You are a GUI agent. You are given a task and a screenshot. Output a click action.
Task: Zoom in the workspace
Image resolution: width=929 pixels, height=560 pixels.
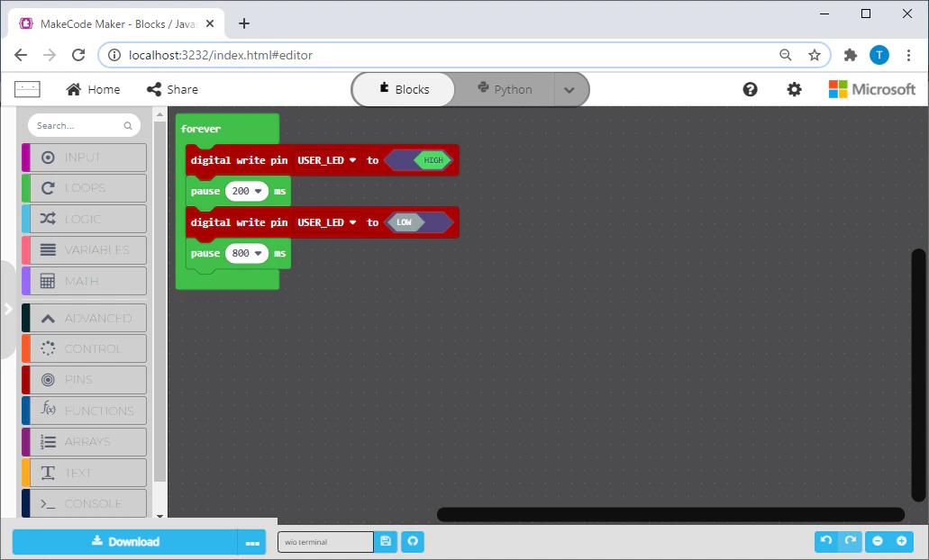[902, 541]
